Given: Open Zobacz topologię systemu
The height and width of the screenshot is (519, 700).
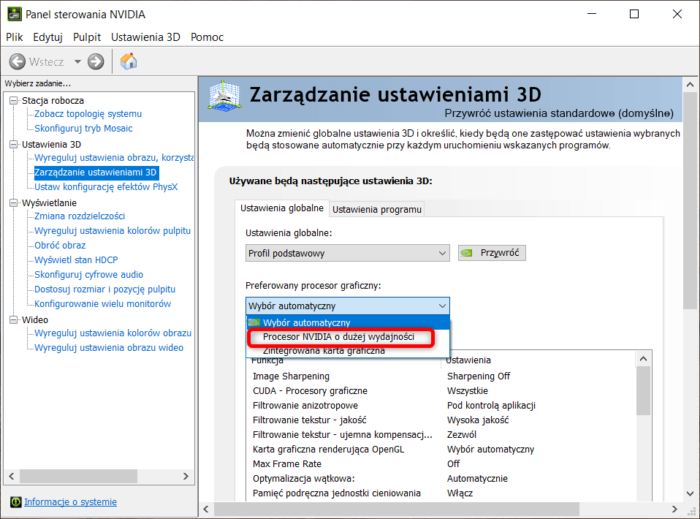Looking at the screenshot, I should [x=88, y=114].
